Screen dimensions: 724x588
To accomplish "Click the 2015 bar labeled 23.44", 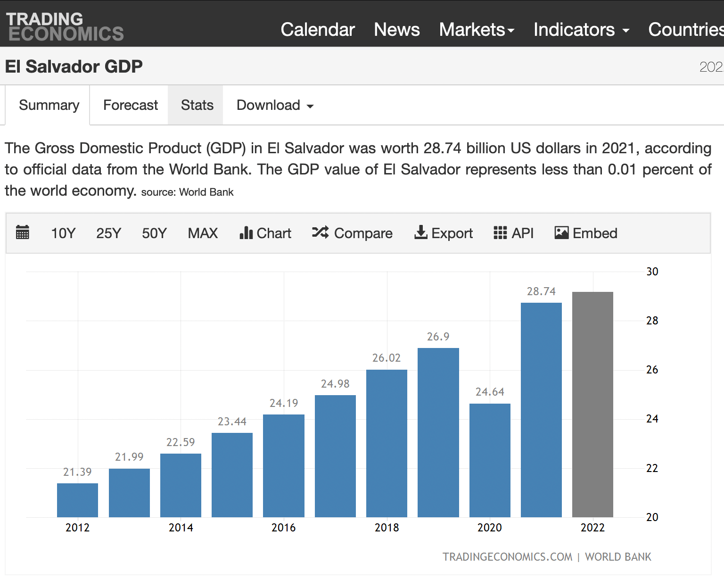I will click(232, 475).
